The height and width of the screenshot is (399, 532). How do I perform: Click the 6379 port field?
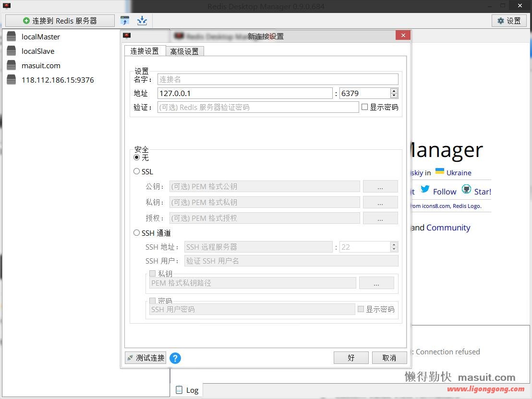[x=365, y=93]
